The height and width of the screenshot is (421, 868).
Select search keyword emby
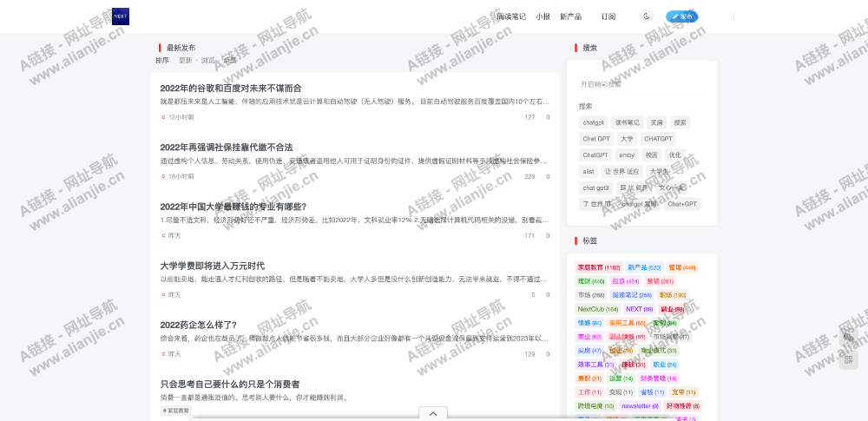click(x=627, y=155)
